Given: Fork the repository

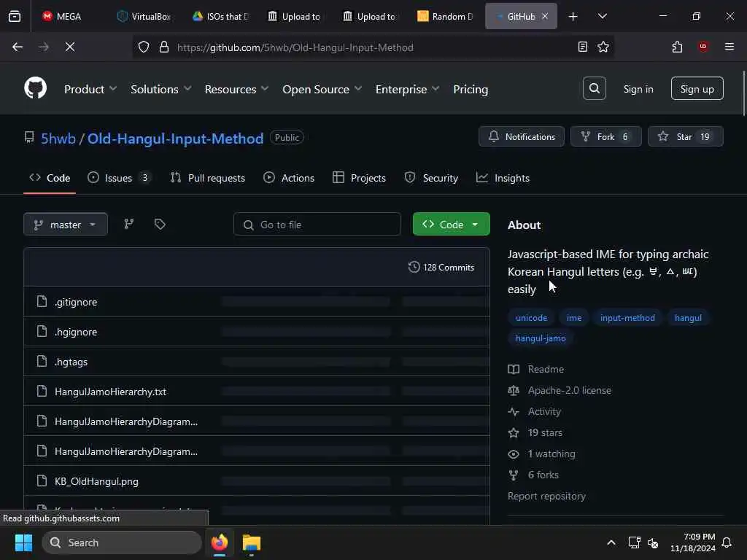Looking at the screenshot, I should (x=605, y=136).
